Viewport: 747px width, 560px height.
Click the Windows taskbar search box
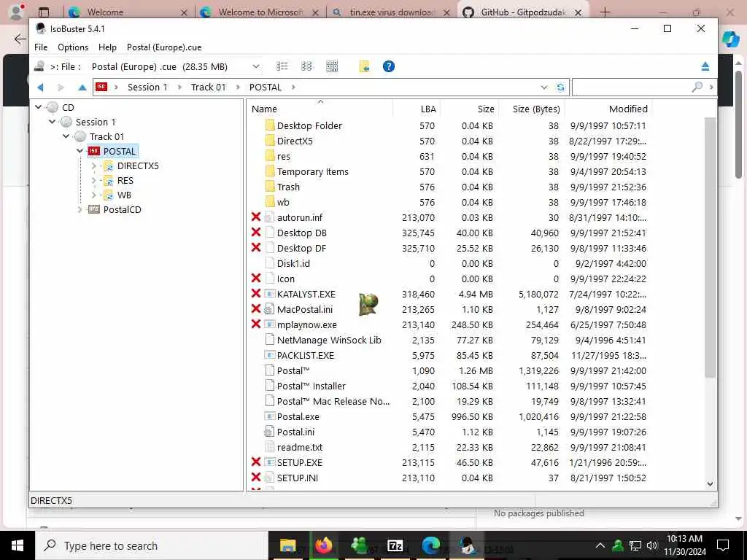[x=152, y=545]
